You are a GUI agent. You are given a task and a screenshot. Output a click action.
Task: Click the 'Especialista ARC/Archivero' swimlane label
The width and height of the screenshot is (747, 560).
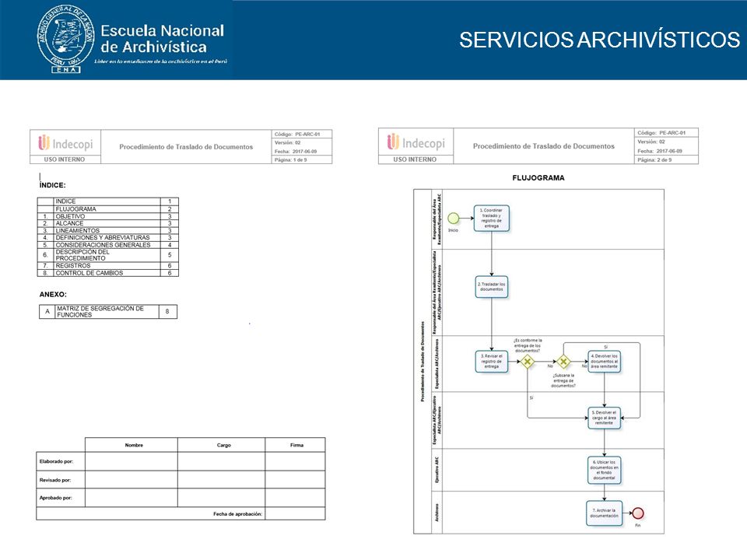click(x=437, y=364)
